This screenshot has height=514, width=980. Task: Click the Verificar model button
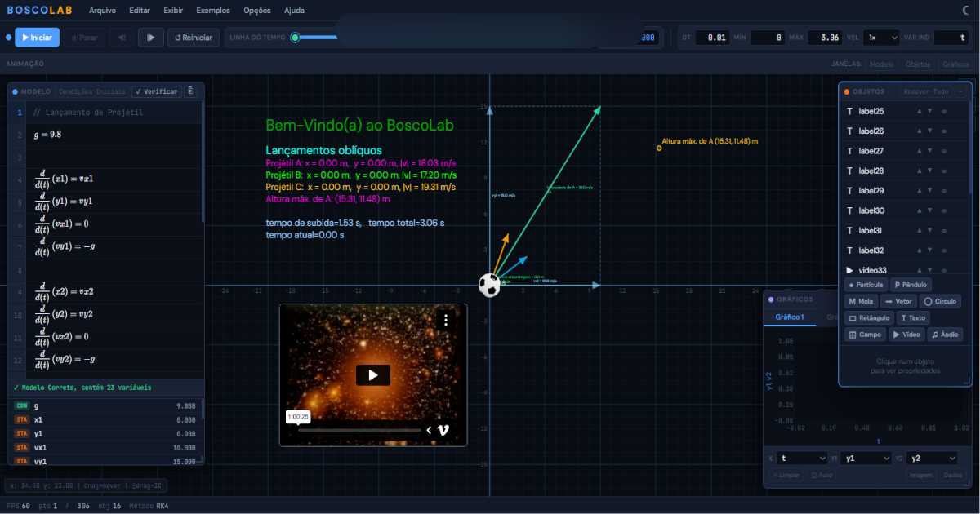click(x=156, y=91)
